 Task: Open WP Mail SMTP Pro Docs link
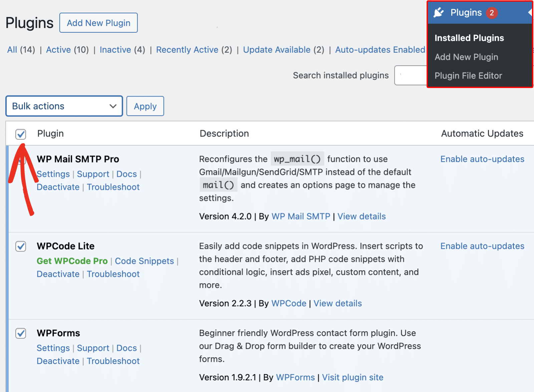click(x=126, y=174)
